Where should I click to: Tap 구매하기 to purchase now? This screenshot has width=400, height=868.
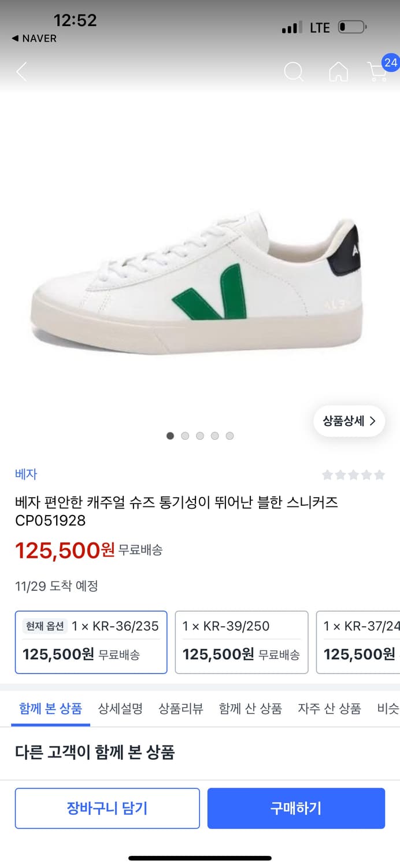296,808
